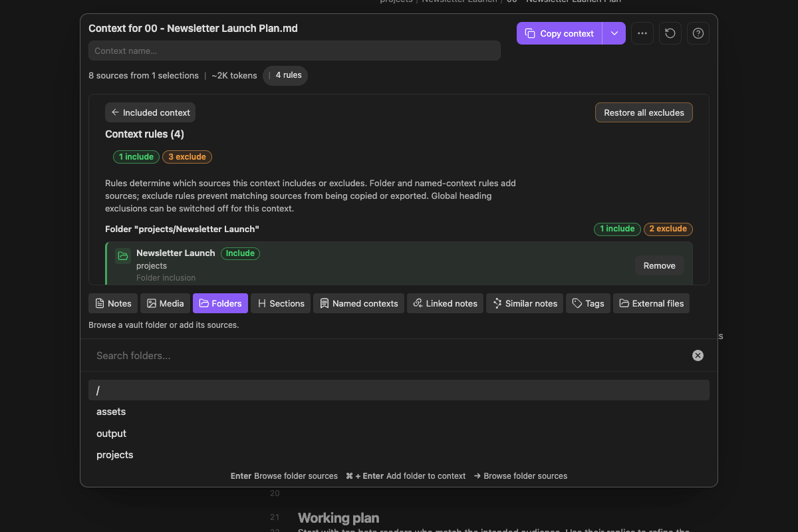The image size is (798, 532).
Task: Click the 4 rules pill
Action: (x=285, y=75)
